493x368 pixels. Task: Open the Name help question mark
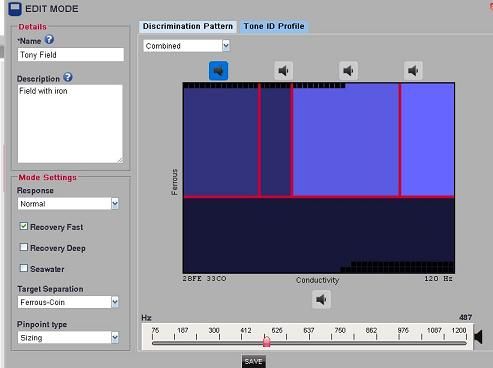[49, 40]
